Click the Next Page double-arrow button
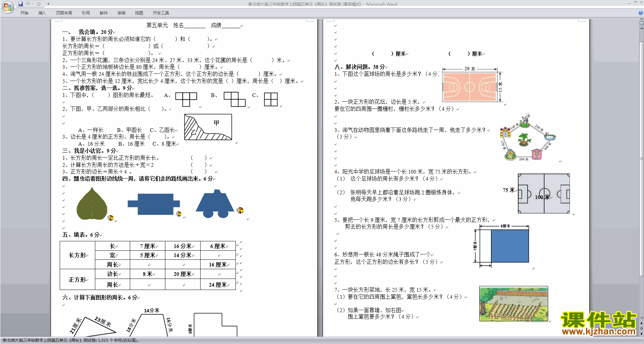644x344 pixels. [642, 334]
